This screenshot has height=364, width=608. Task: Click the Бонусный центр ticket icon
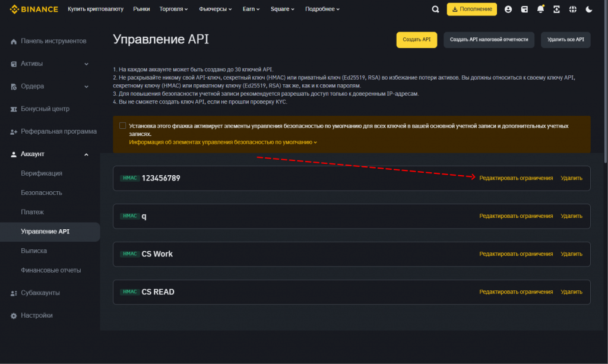[x=14, y=109]
